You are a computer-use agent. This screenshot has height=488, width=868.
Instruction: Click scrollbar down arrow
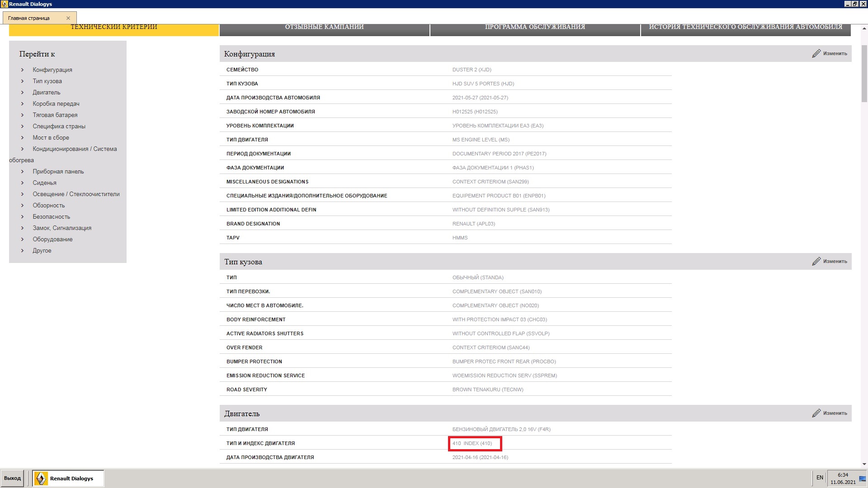[864, 464]
